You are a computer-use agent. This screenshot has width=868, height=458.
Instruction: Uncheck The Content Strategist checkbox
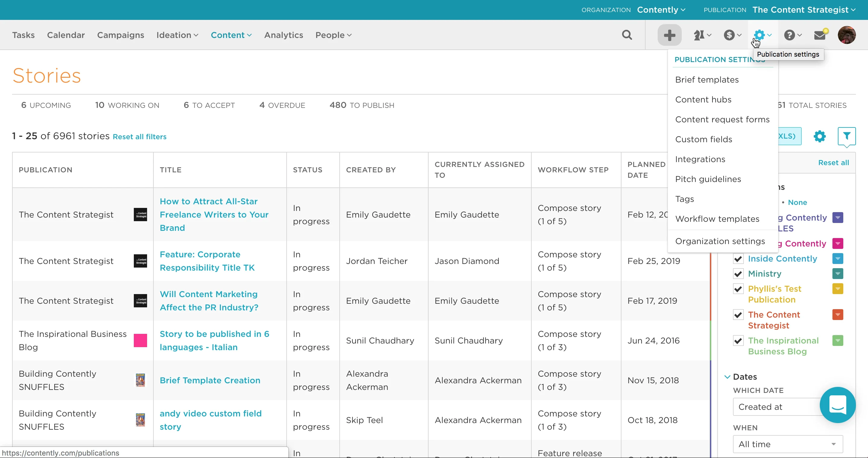[x=738, y=315]
